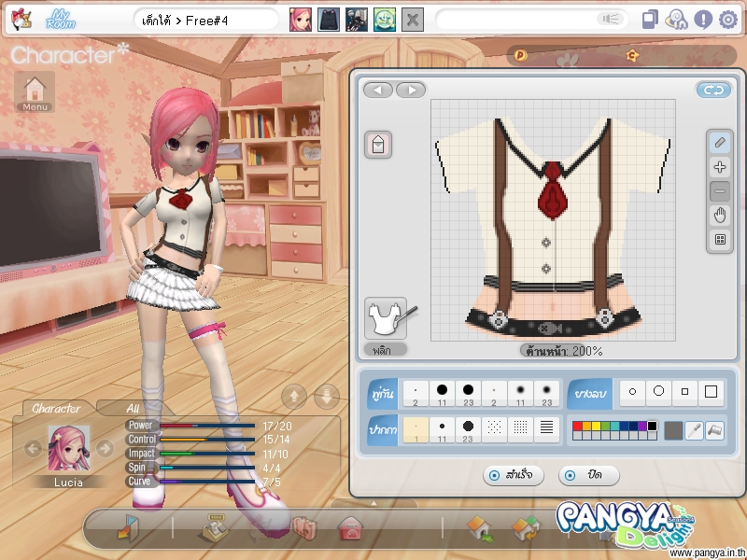Select soft blurred brush size 11
The image size is (747, 560).
[520, 394]
